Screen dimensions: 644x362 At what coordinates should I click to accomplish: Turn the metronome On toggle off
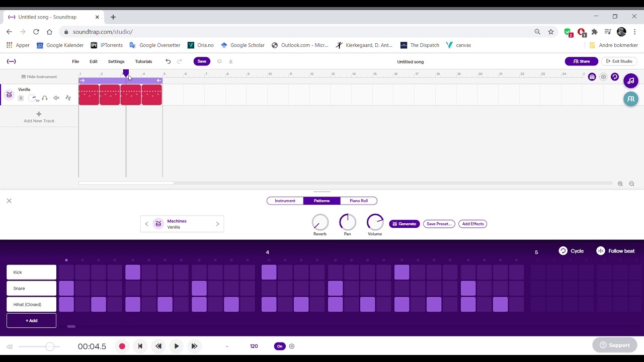pos(280,346)
